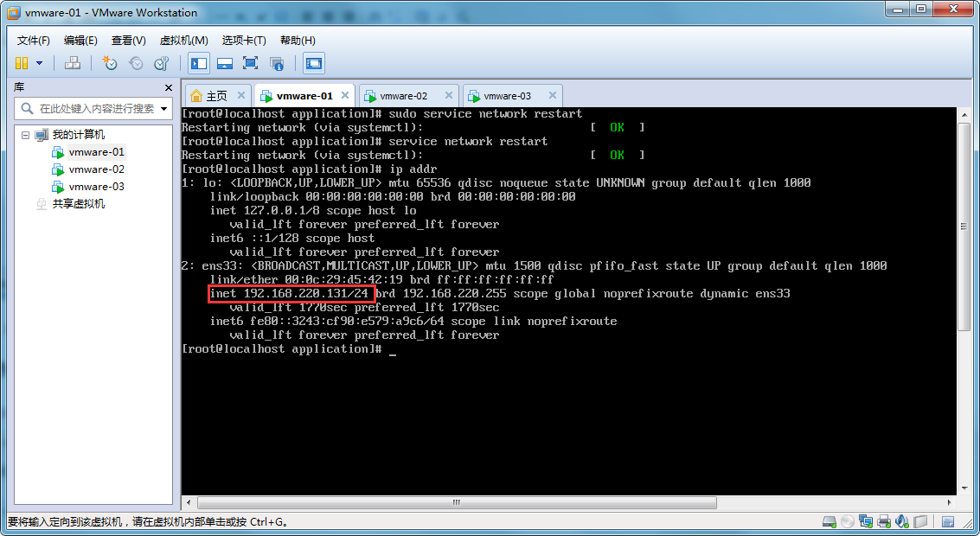This screenshot has height=536, width=980.
Task: Click the MAC address 00:0c:29:d5:42:19 text
Action: click(343, 279)
